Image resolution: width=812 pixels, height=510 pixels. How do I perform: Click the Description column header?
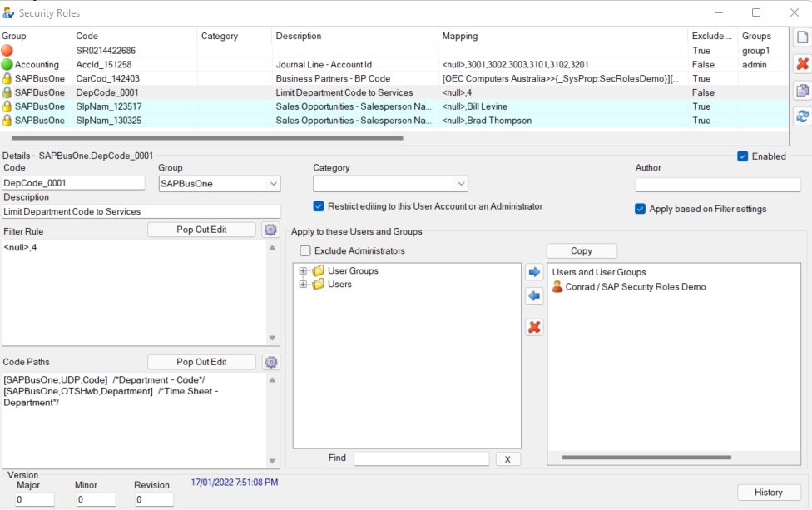(355, 36)
